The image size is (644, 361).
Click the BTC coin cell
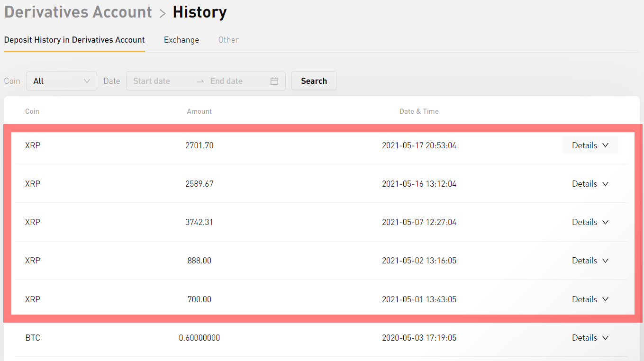[33, 338]
